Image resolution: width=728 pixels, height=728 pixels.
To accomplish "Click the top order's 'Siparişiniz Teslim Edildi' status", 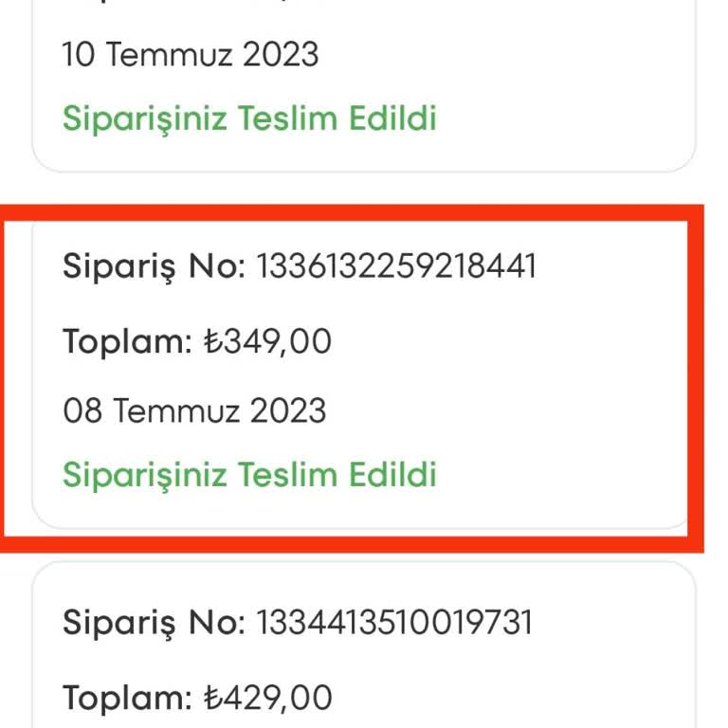I will 249,118.
